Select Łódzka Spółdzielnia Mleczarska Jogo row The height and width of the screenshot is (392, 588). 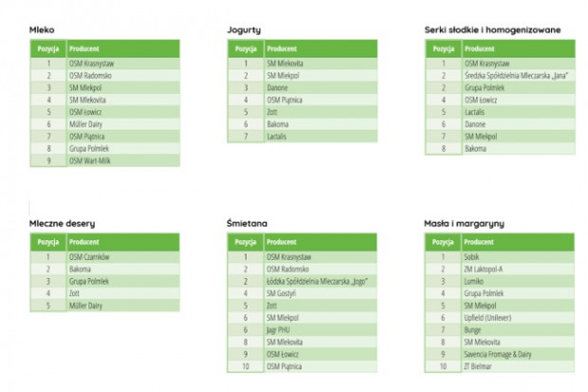tap(303, 281)
